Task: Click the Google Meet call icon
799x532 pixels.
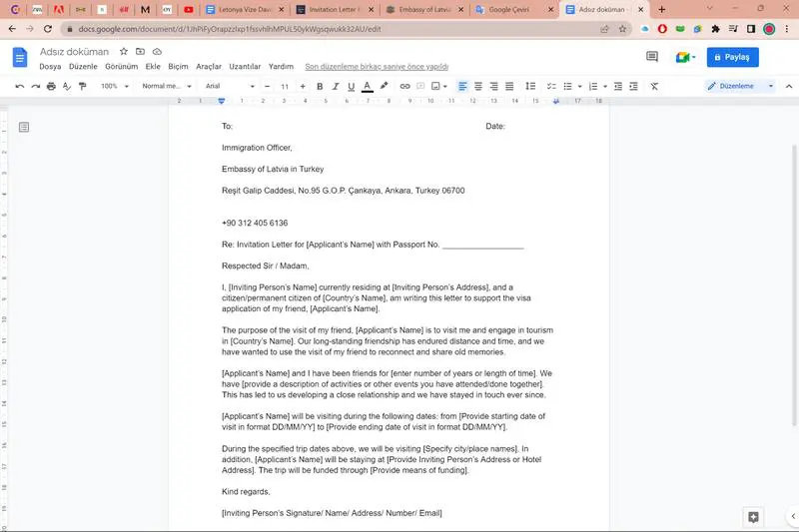Action: pos(683,58)
